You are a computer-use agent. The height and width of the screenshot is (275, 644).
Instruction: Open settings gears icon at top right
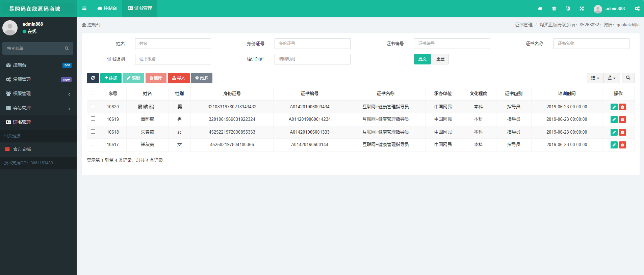637,9
